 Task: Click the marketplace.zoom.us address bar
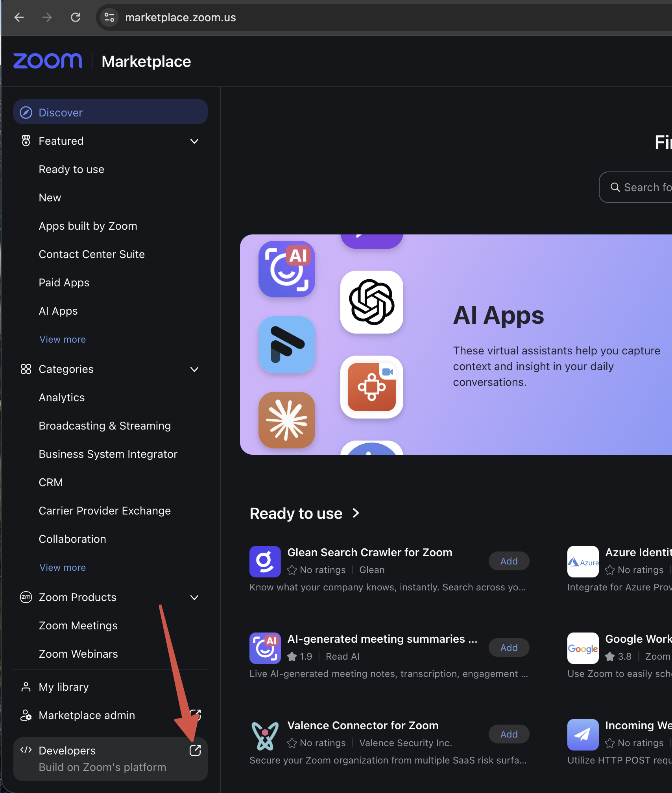pos(384,17)
